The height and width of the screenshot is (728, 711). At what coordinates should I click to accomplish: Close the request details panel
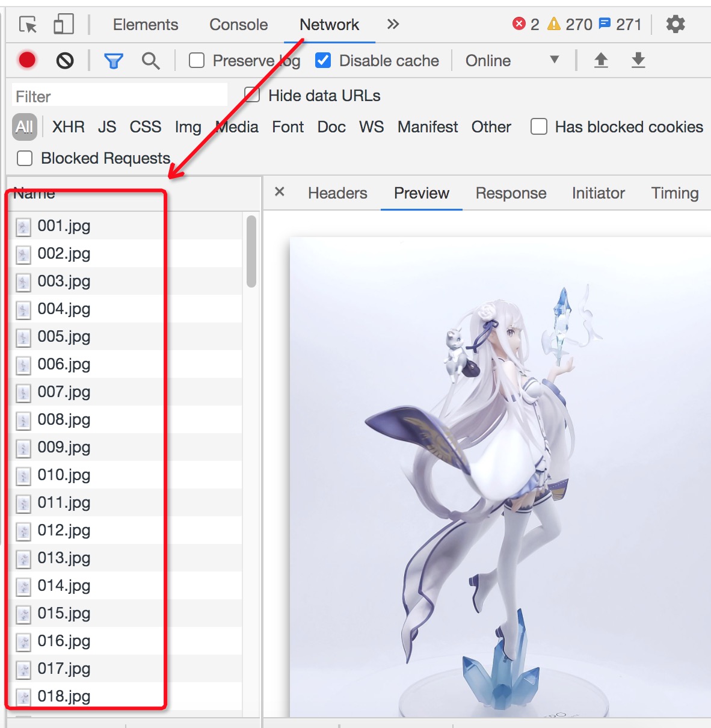[279, 192]
